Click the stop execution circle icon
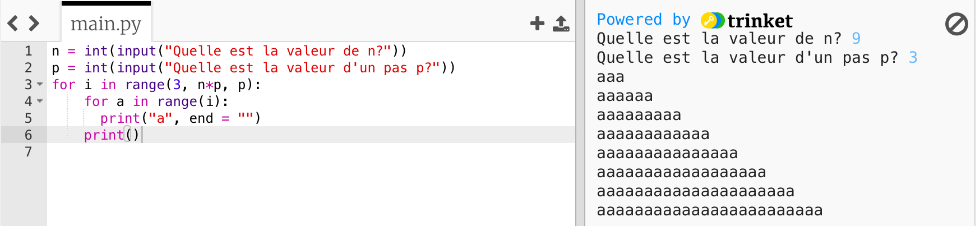The width and height of the screenshot is (980, 226). (956, 25)
